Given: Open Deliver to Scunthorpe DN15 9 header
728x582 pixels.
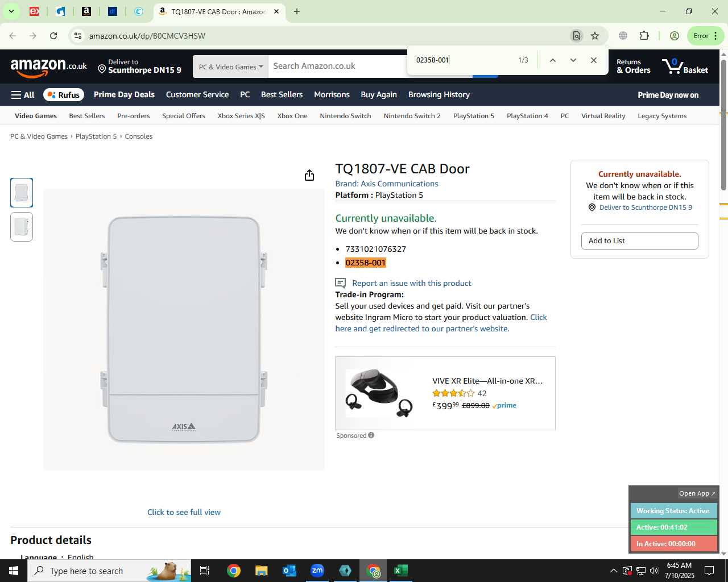Looking at the screenshot, I should 139,66.
